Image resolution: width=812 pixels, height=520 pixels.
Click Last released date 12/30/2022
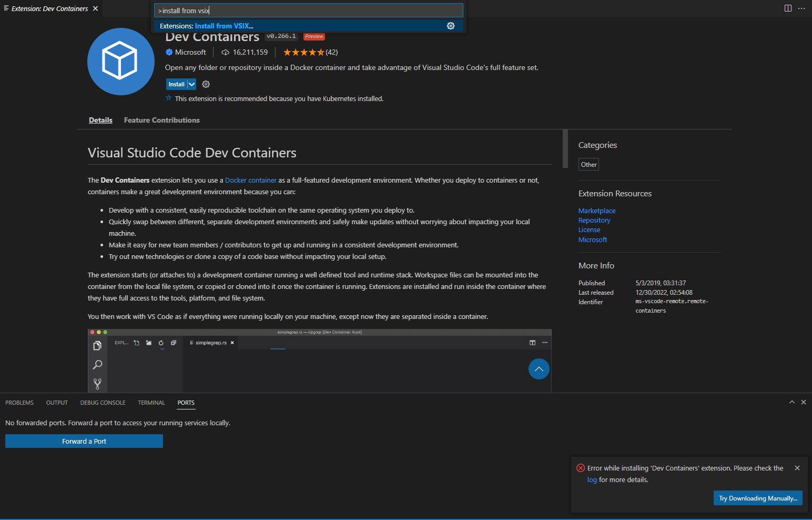(x=664, y=292)
